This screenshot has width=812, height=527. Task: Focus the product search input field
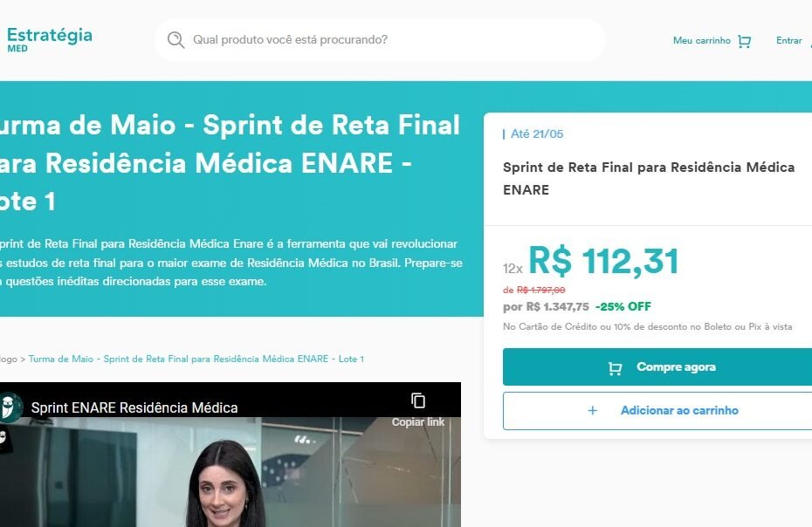[381, 40]
